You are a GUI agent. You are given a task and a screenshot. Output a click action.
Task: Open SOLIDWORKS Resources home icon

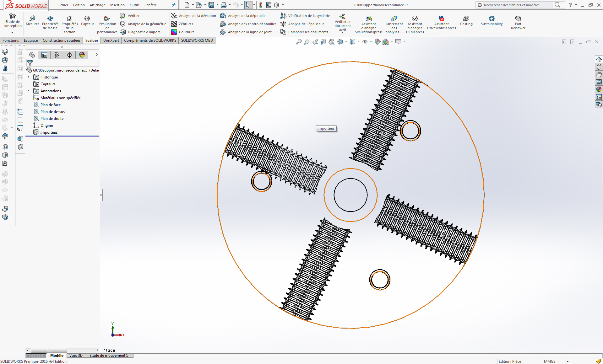599,59
